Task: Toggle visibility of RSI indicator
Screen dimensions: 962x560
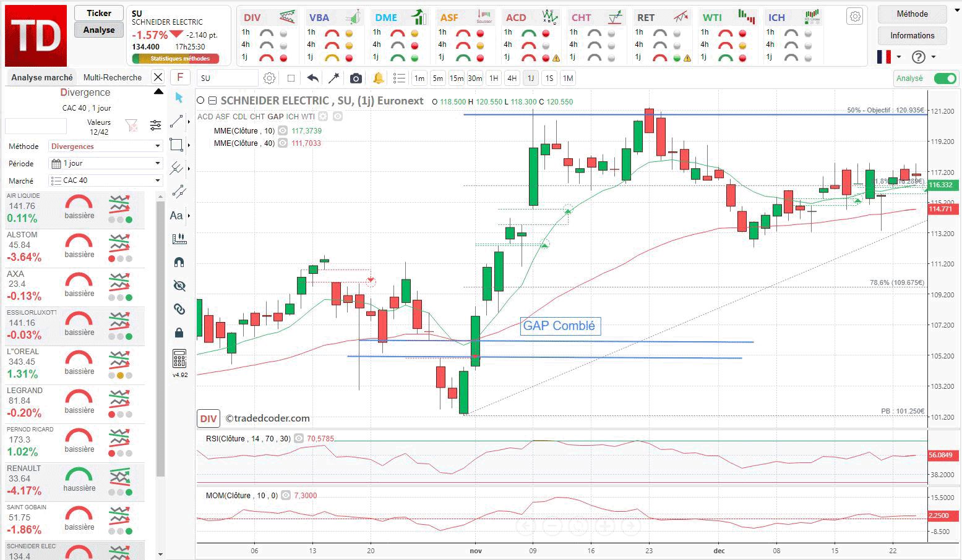Action: pyautogui.click(x=299, y=439)
